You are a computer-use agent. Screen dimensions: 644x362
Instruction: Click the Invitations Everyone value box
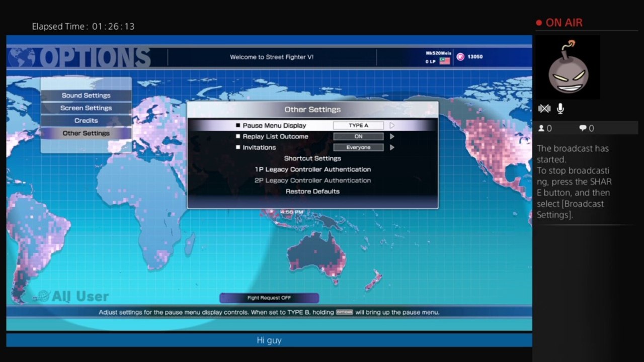pyautogui.click(x=358, y=148)
